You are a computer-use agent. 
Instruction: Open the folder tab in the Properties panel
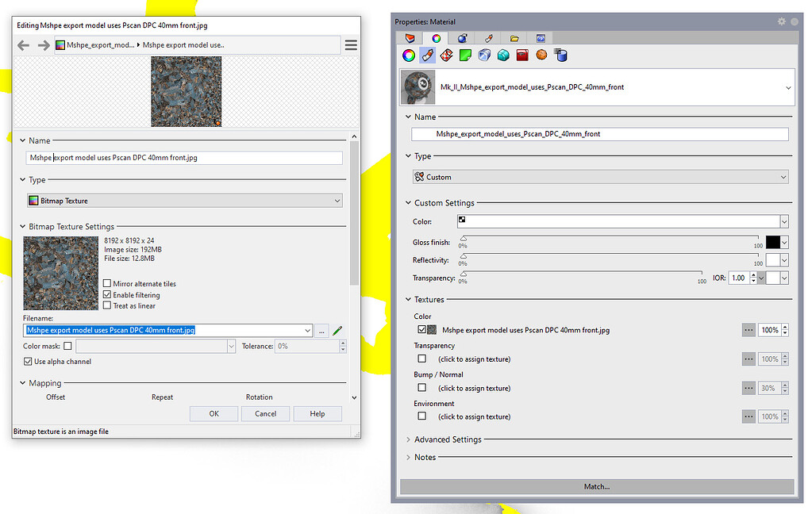click(514, 38)
